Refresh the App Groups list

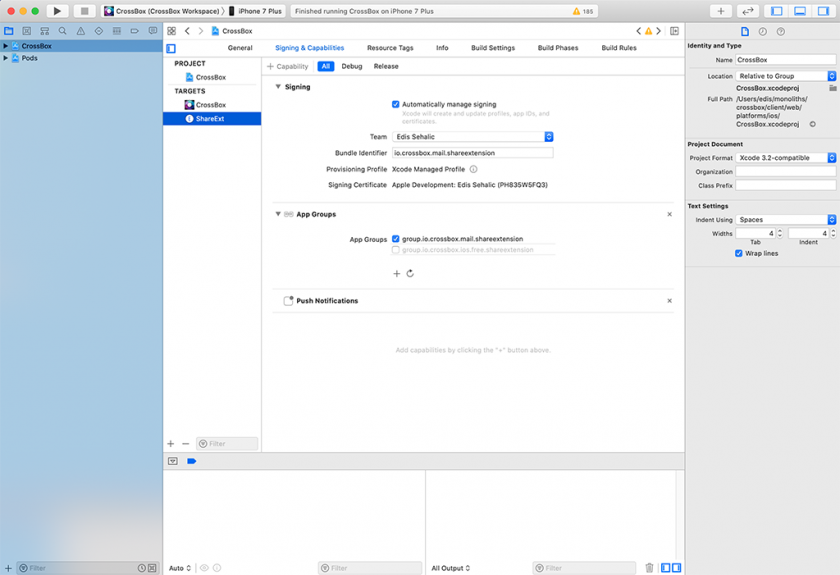point(410,273)
